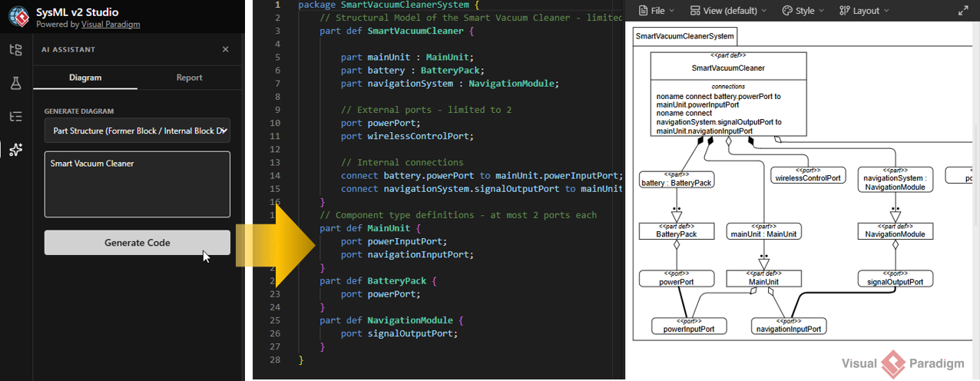Screen dimensions: 980x381
Task: Open the Layout menu
Action: [864, 11]
